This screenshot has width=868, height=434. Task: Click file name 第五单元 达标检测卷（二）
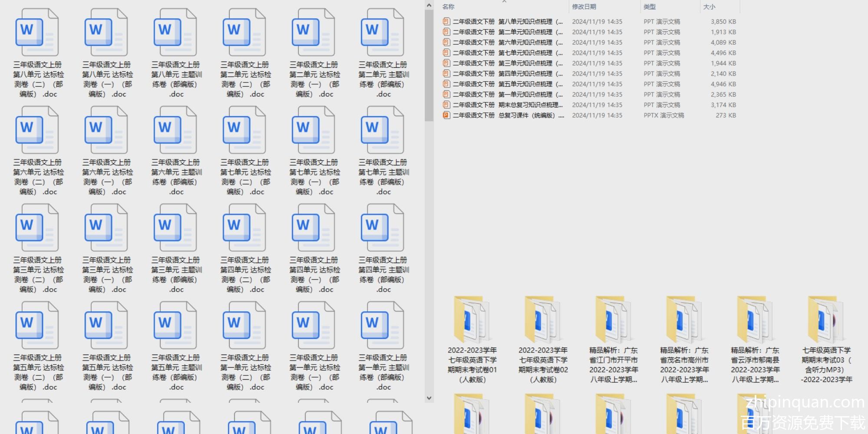pyautogui.click(x=38, y=372)
